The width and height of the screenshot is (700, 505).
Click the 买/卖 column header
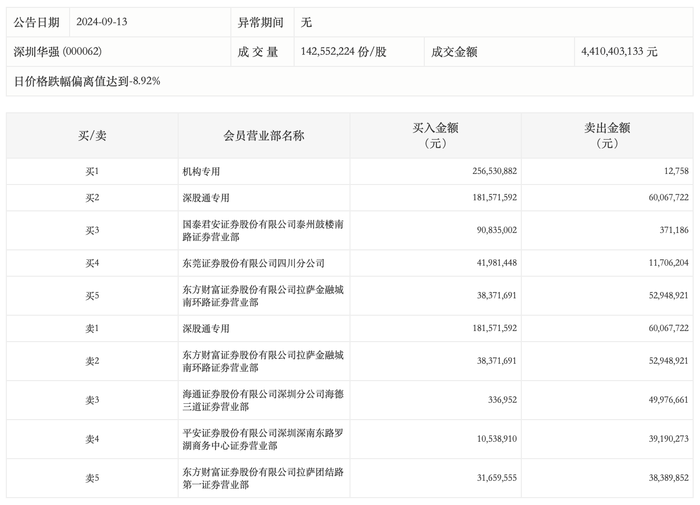click(x=91, y=135)
